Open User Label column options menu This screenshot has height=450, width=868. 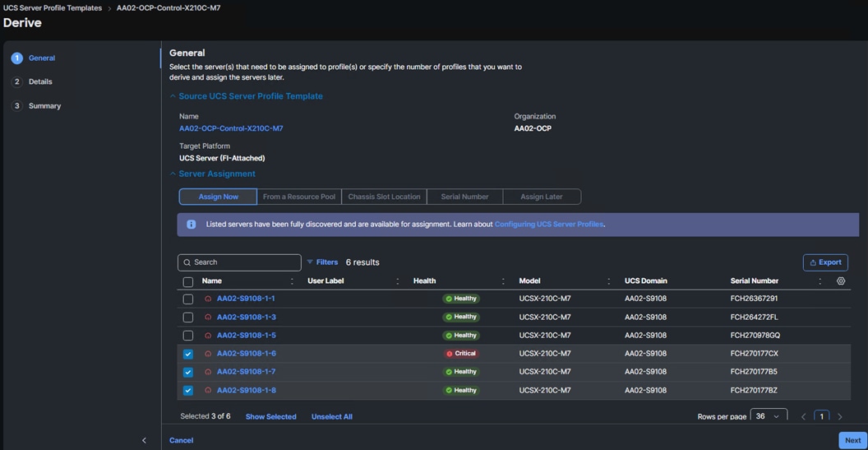[398, 281]
